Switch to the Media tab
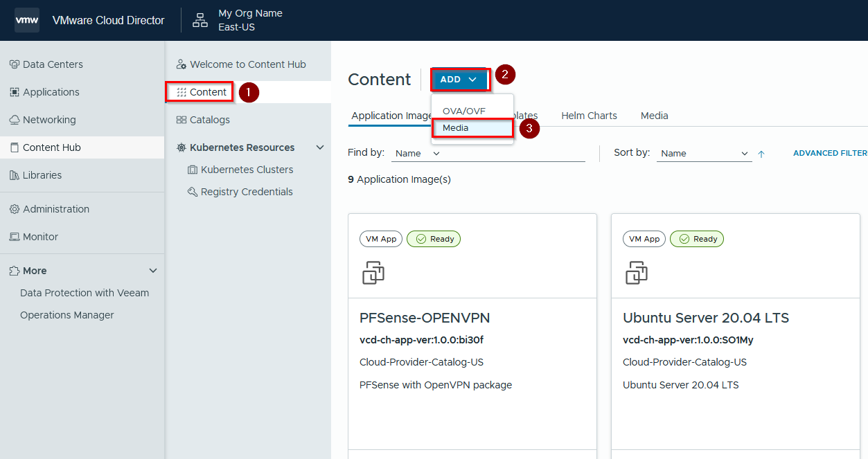The image size is (868, 459). click(x=655, y=116)
